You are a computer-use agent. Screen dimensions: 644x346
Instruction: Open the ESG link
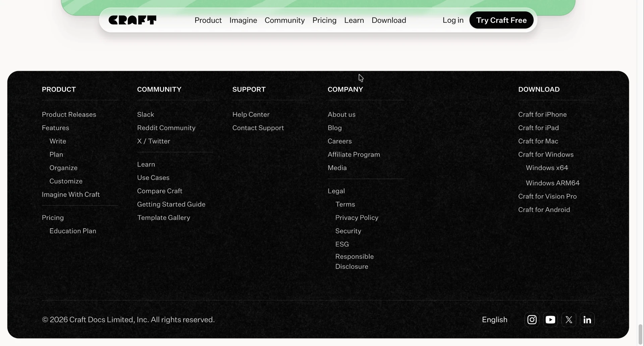(342, 244)
